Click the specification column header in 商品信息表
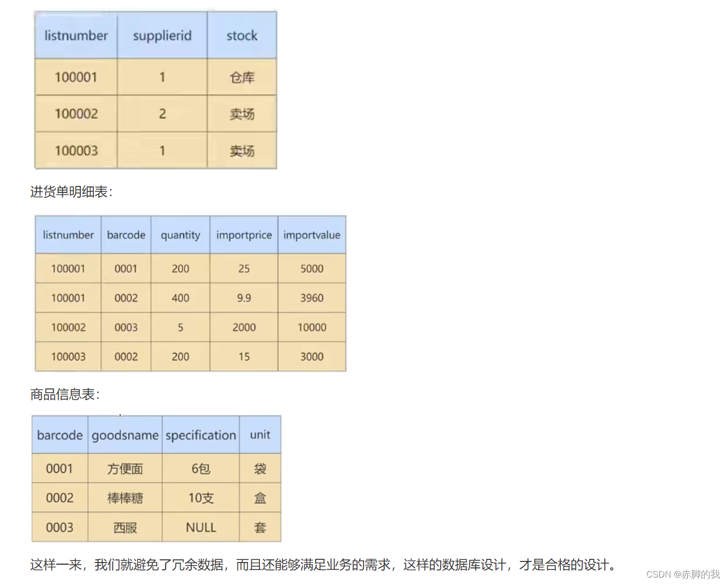 coord(200,436)
